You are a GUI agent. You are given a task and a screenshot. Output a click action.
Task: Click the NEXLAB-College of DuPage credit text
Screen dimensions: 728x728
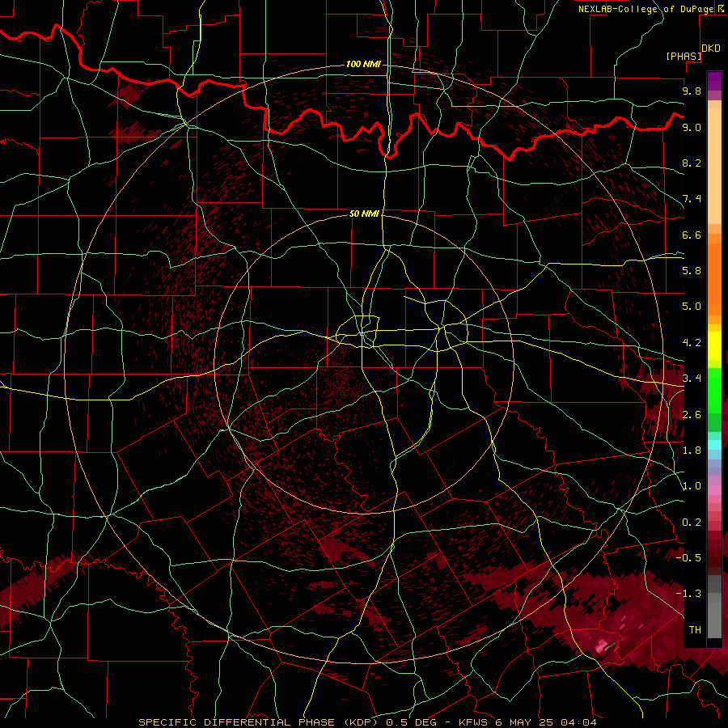pos(646,9)
